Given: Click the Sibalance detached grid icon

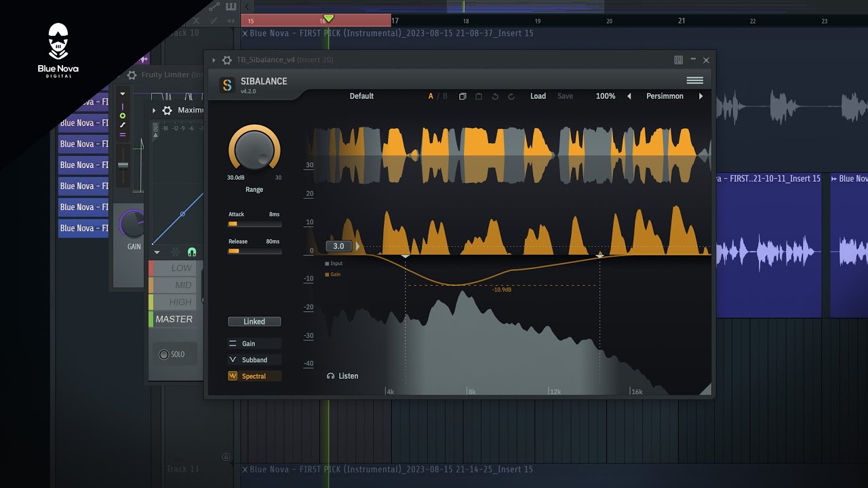Looking at the screenshot, I should (678, 60).
